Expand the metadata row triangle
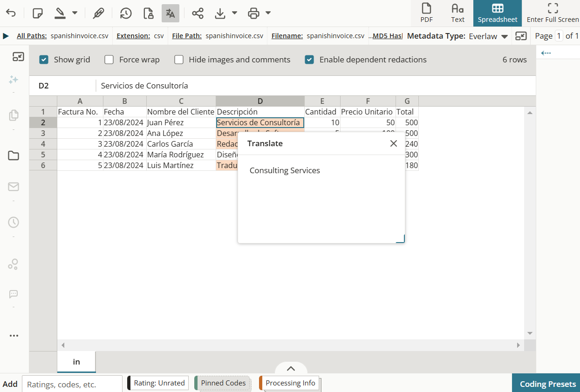The height and width of the screenshot is (392, 580). pos(6,36)
